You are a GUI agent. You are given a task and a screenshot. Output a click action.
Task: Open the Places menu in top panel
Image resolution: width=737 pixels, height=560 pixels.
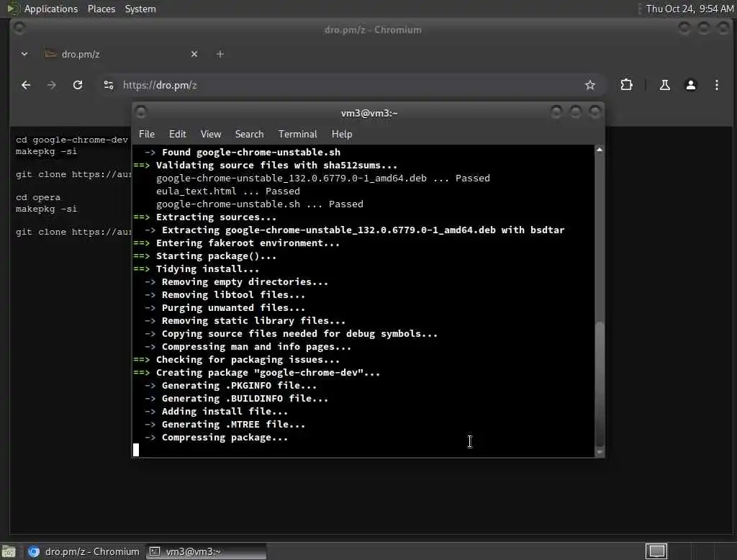tap(101, 9)
